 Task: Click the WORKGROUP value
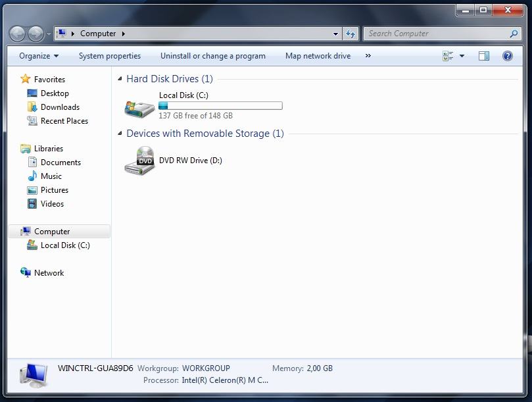[x=206, y=368]
